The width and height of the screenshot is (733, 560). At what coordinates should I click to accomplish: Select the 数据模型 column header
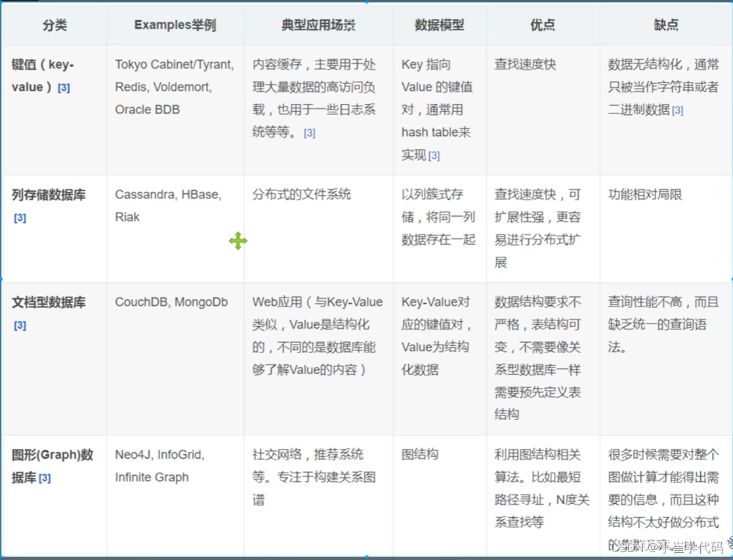(438, 24)
